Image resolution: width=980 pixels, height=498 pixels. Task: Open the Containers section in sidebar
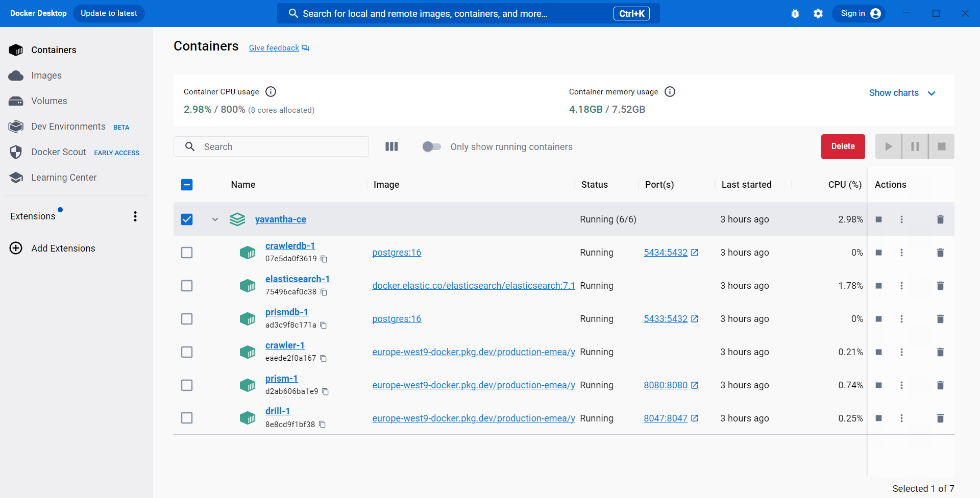pyautogui.click(x=77, y=50)
